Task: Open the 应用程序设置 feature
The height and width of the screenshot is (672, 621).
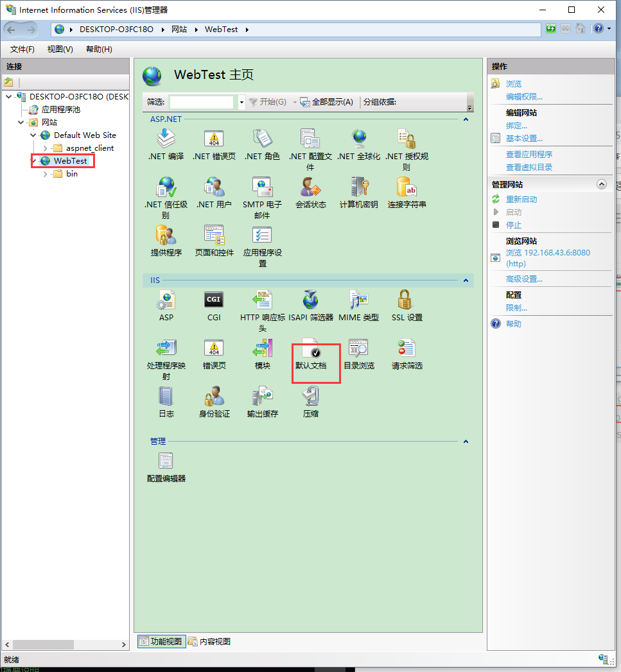Action: (262, 246)
